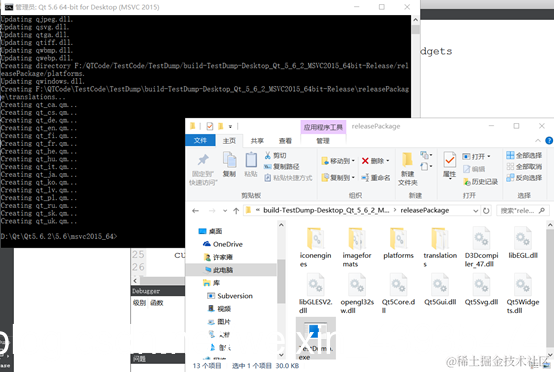Select the libEGL.dll file
This screenshot has height=372, width=554.
(x=523, y=243)
